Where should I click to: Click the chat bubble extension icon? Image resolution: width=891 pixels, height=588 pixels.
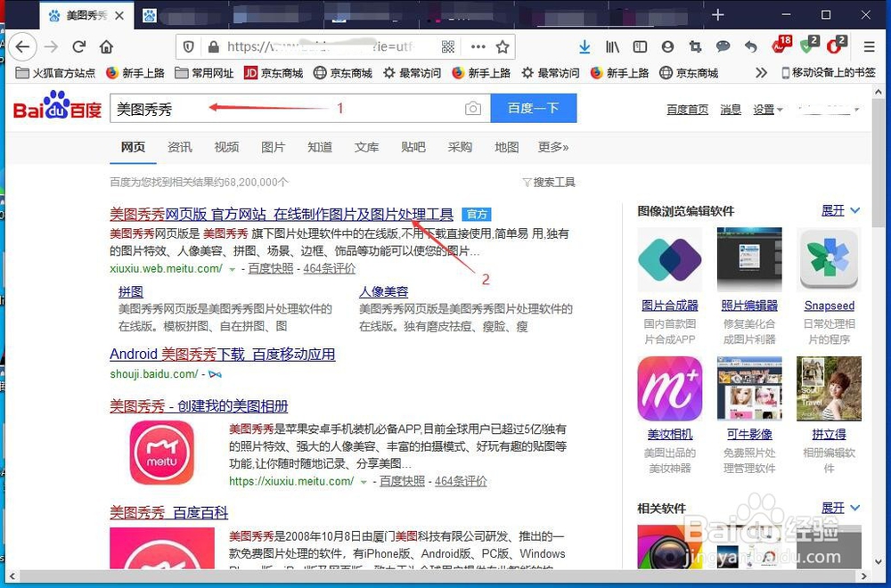tap(723, 46)
